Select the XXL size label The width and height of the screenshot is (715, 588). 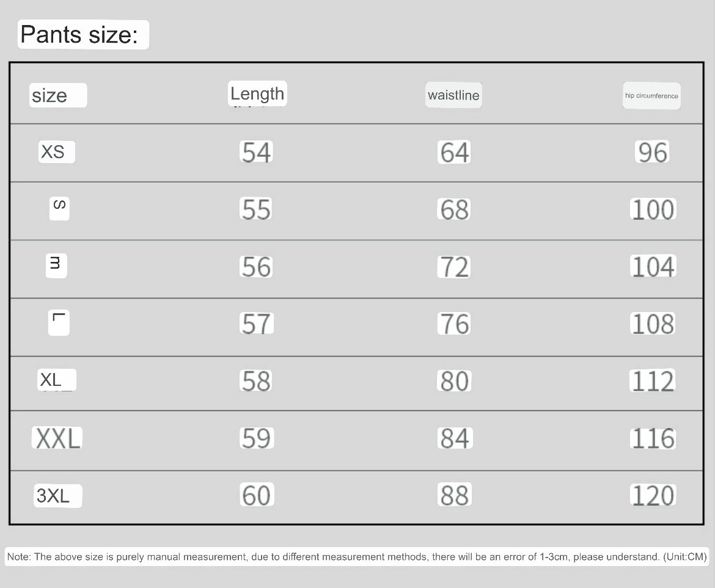coord(57,438)
